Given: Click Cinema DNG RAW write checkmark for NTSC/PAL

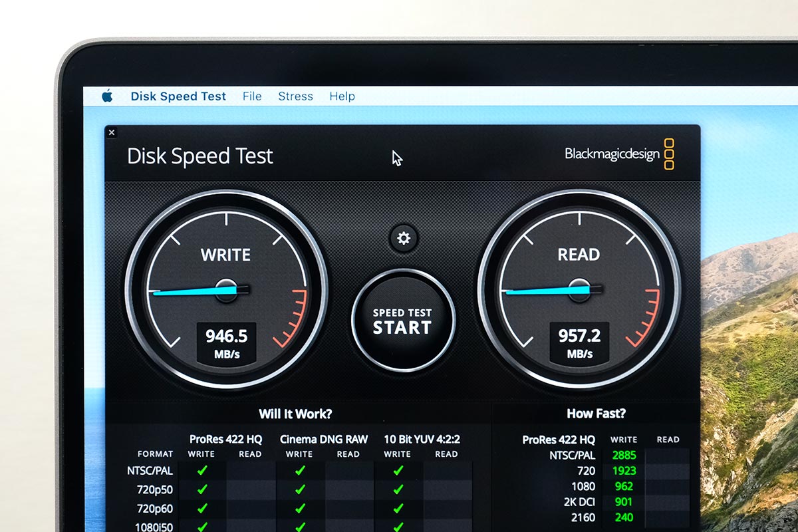Looking at the screenshot, I should (x=300, y=471).
